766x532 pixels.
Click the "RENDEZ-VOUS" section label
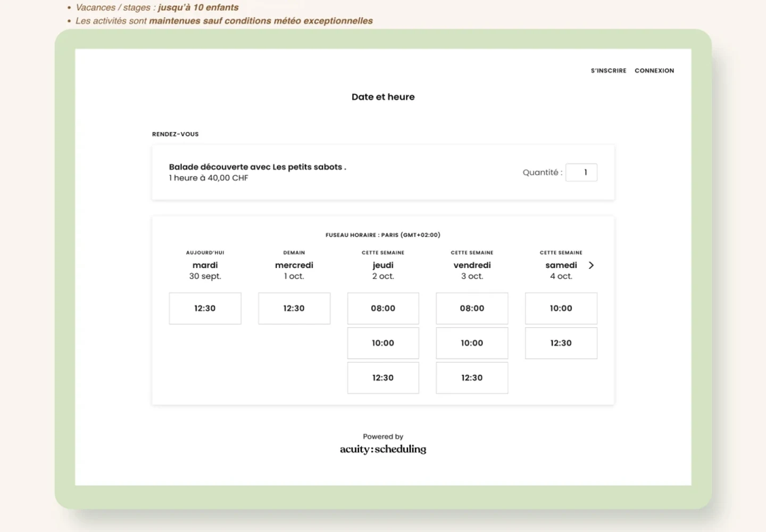tap(176, 134)
